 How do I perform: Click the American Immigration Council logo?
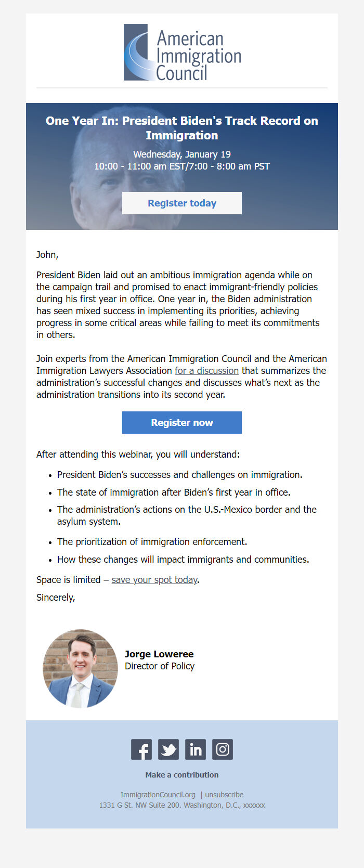(x=182, y=52)
